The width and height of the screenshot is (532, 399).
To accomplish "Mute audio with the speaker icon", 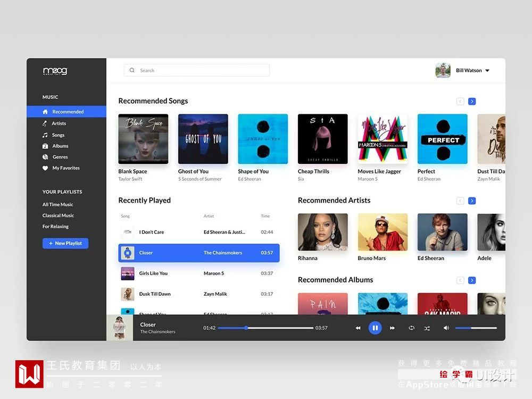I will pos(446,328).
